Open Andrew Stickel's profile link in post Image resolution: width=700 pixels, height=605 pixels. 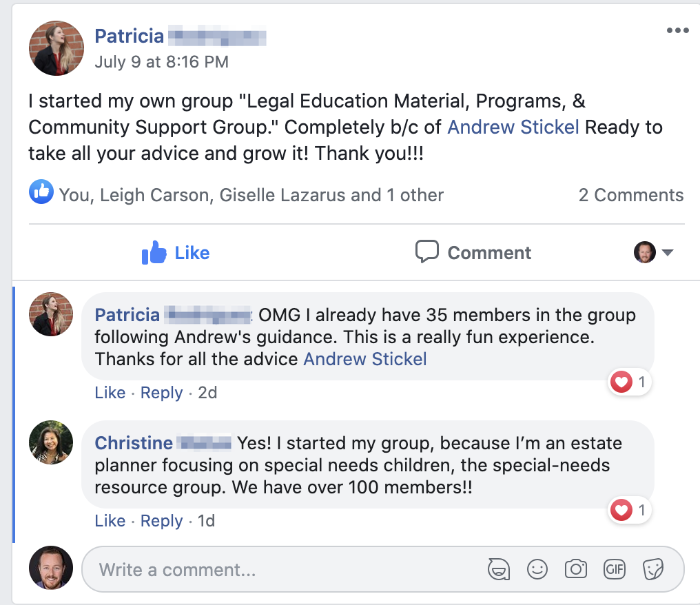click(x=513, y=127)
